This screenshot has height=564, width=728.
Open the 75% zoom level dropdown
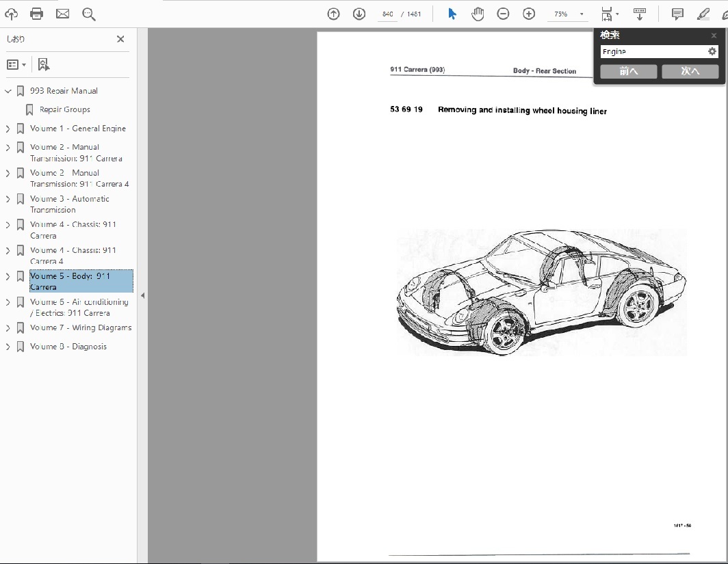582,14
